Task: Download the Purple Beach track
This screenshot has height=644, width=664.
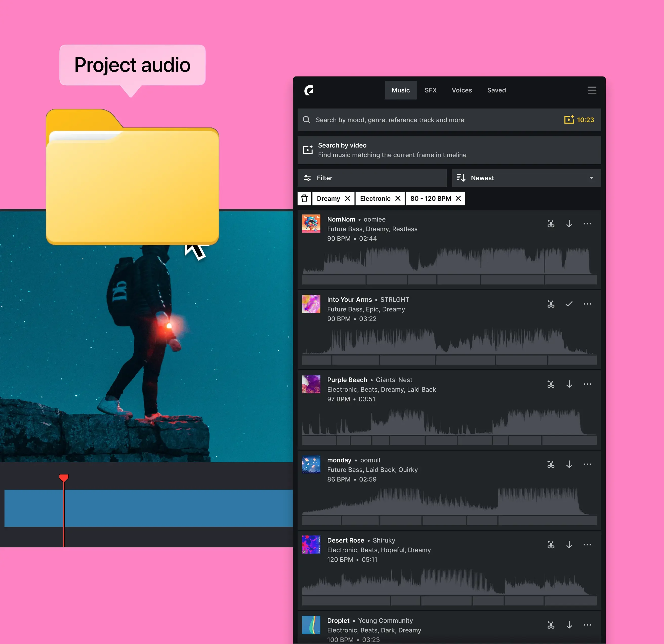Action: [x=569, y=384]
